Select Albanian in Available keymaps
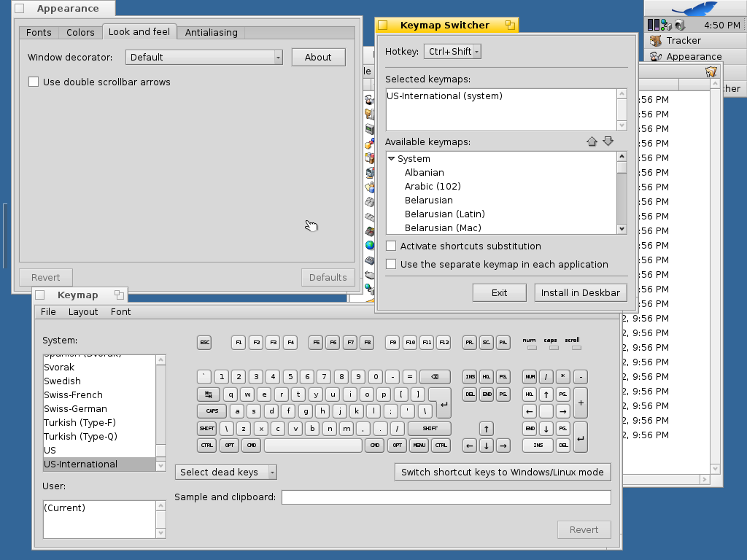Screen dimensions: 747x560 click(x=501, y=172)
